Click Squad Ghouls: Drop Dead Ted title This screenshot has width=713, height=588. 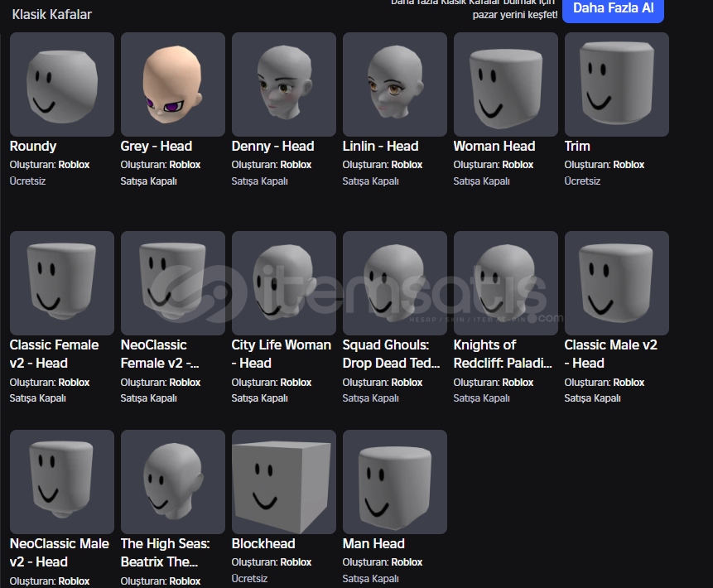(x=392, y=354)
